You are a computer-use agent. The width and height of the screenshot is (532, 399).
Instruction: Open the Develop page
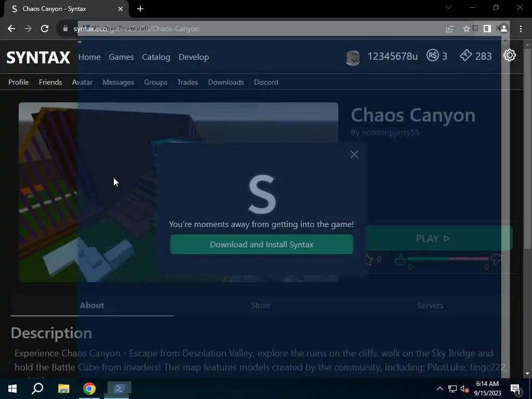pyautogui.click(x=194, y=57)
